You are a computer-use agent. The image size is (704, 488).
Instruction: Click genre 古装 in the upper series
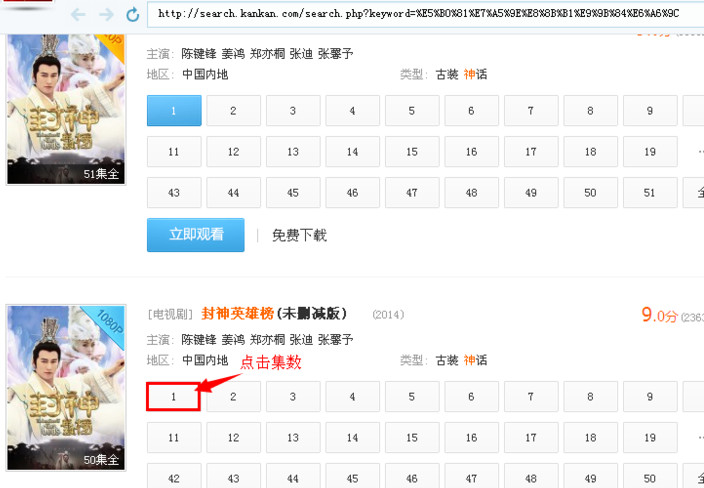pyautogui.click(x=447, y=74)
